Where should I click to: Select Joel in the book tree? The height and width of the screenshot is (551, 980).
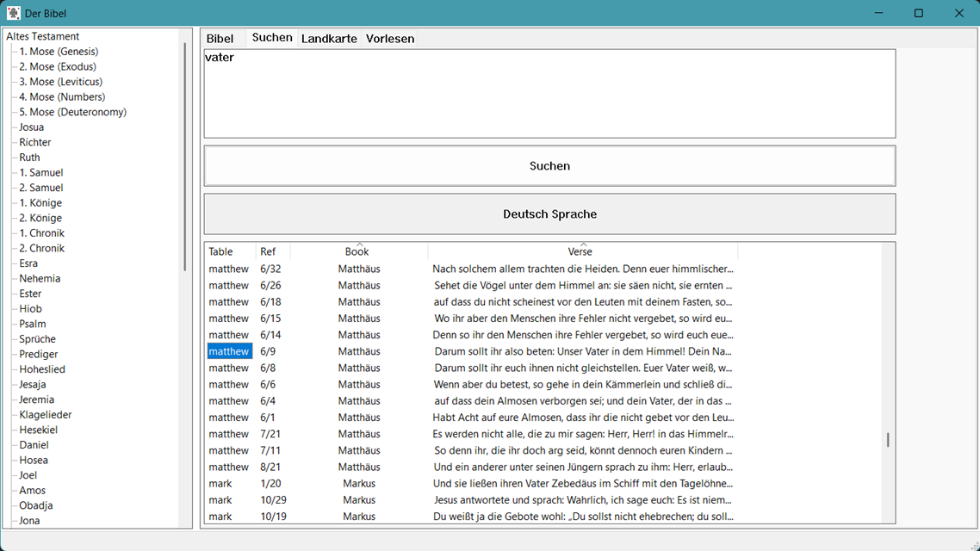28,475
